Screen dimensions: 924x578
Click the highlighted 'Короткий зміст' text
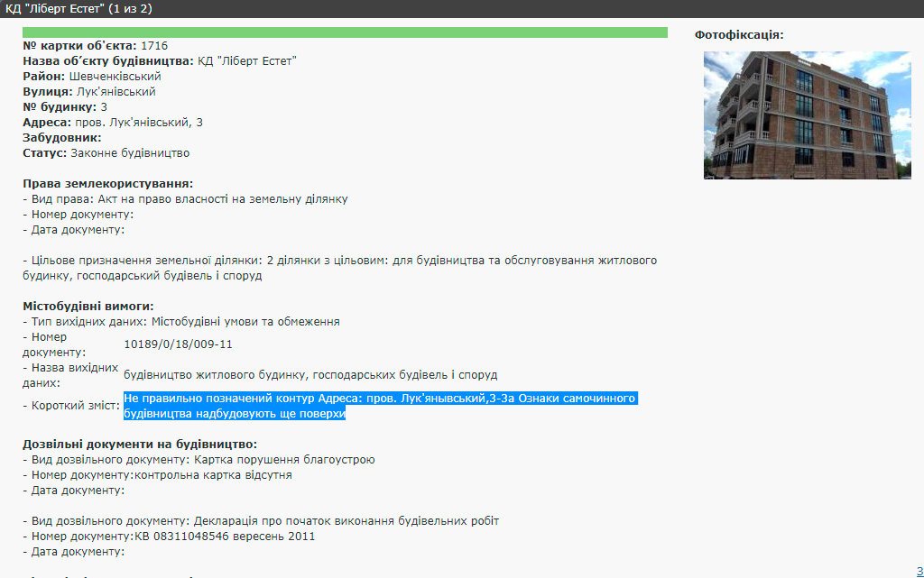[x=380, y=406]
